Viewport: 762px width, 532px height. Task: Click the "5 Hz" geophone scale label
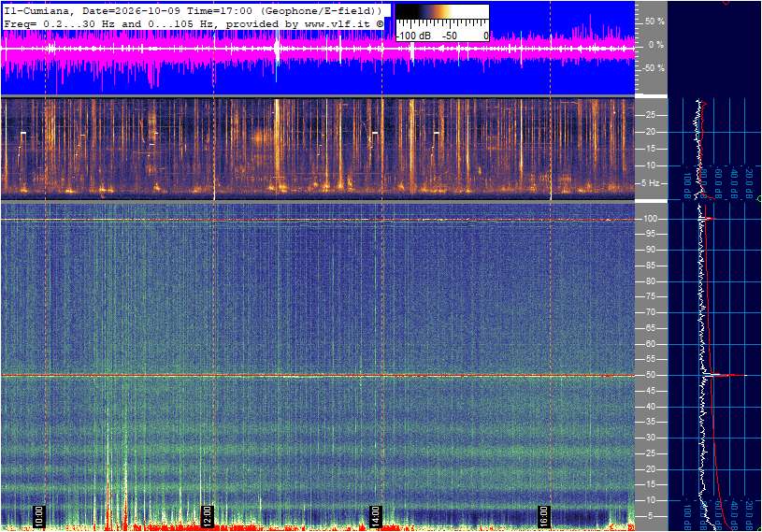click(650, 183)
